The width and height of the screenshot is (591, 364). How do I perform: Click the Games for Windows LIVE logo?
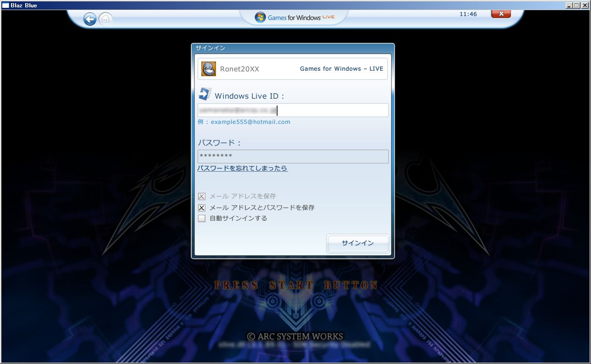(295, 17)
